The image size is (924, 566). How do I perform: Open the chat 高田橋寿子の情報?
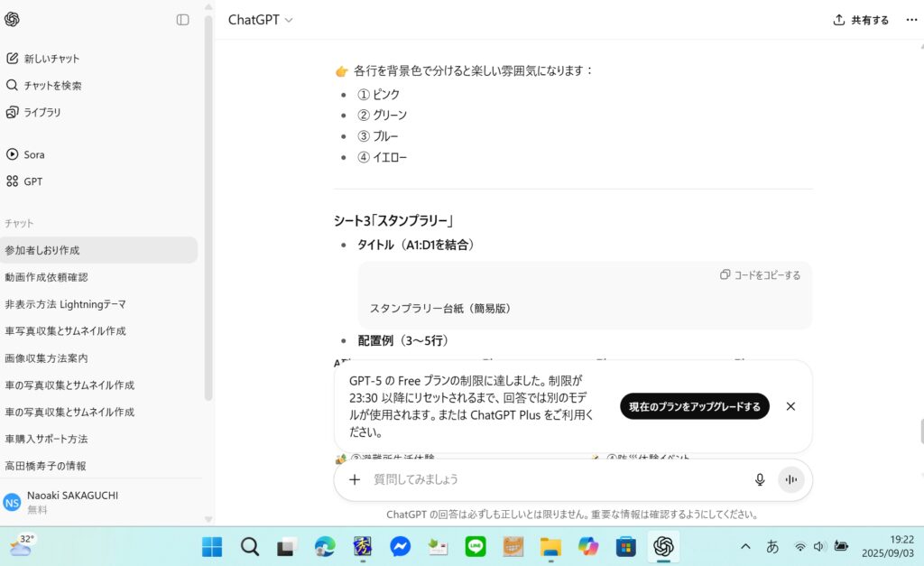click(x=45, y=466)
